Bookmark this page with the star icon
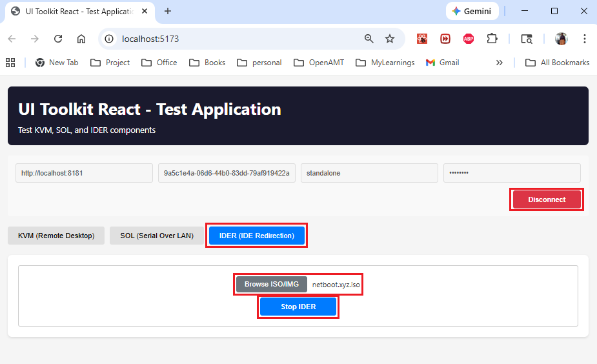This screenshot has height=364, width=597. [390, 39]
